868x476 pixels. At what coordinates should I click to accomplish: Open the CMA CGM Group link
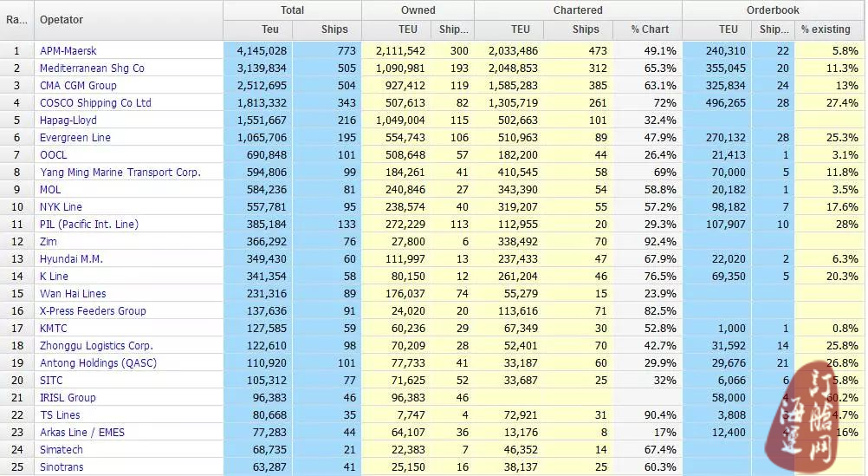pos(78,85)
